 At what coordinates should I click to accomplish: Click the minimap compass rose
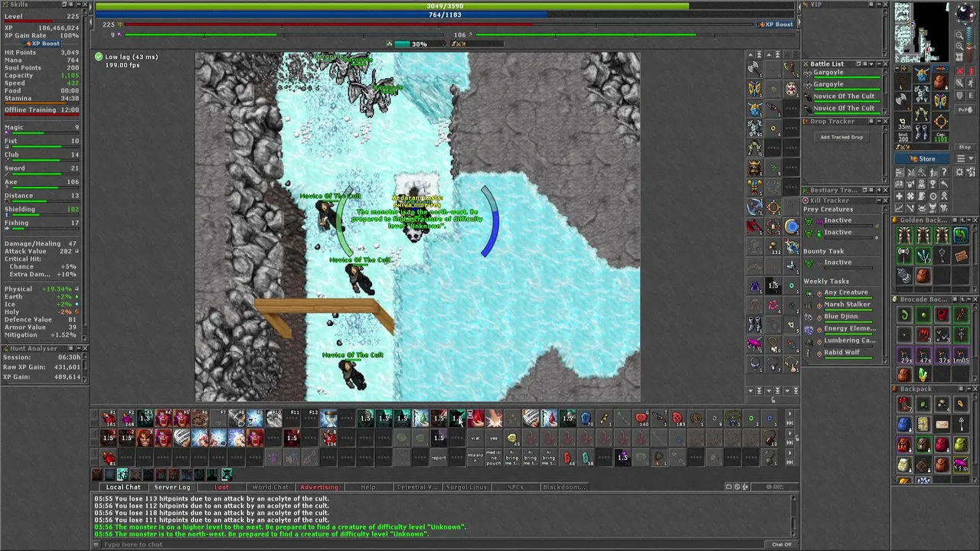coord(965,13)
